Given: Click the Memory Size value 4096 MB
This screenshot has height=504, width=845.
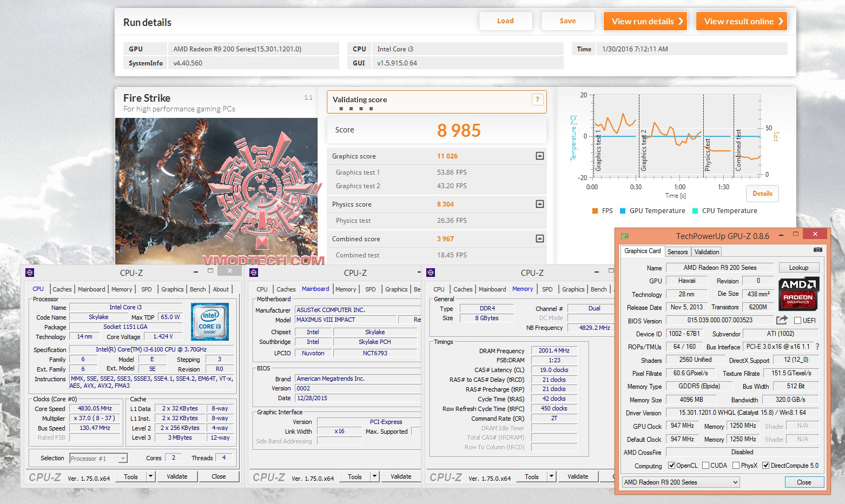Looking at the screenshot, I should point(691,400).
